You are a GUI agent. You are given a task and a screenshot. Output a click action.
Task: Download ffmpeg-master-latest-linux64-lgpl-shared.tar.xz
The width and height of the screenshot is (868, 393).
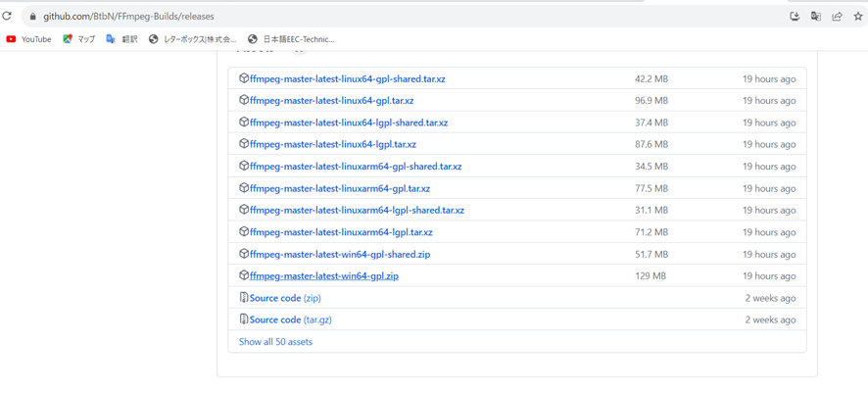pos(349,123)
